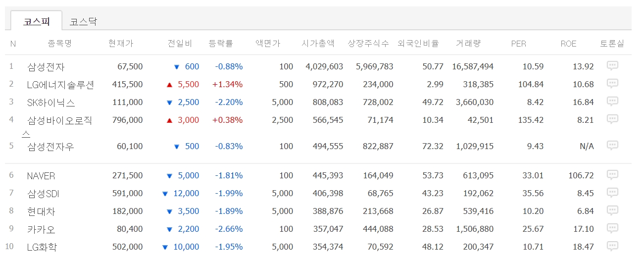Open the 삼성바이오로직스 stock link
The height and width of the screenshot is (262, 644).
click(57, 126)
